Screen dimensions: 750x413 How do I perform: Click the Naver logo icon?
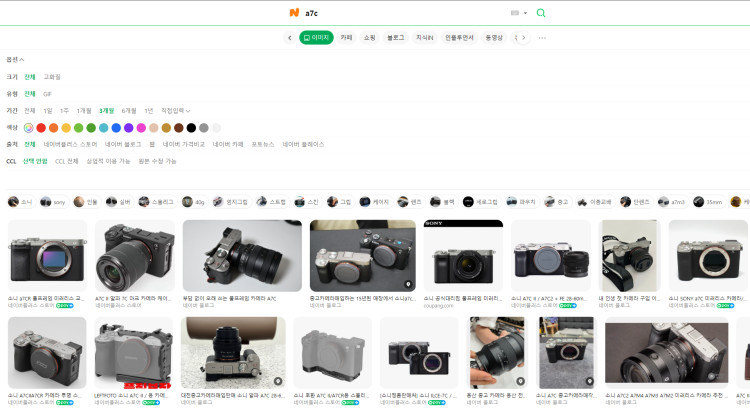294,13
